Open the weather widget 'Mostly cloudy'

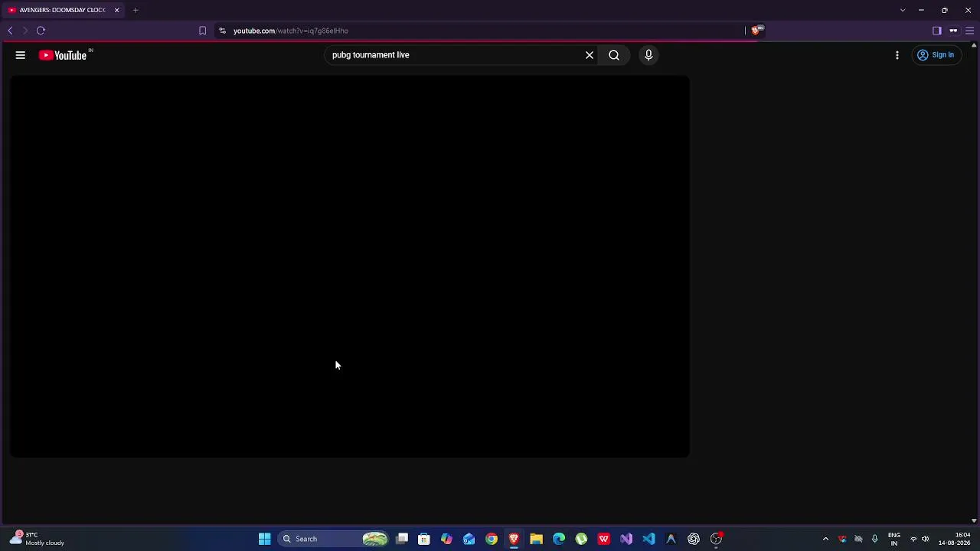pos(37,539)
